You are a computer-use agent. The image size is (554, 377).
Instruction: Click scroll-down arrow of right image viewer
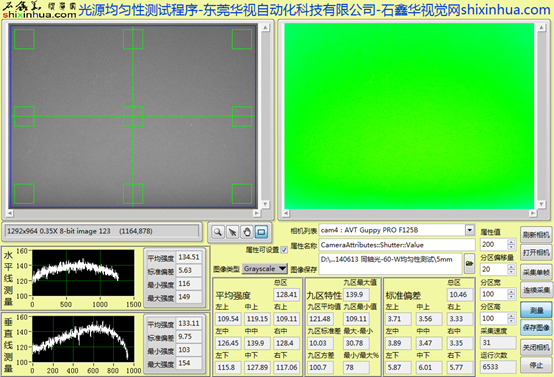point(541,204)
